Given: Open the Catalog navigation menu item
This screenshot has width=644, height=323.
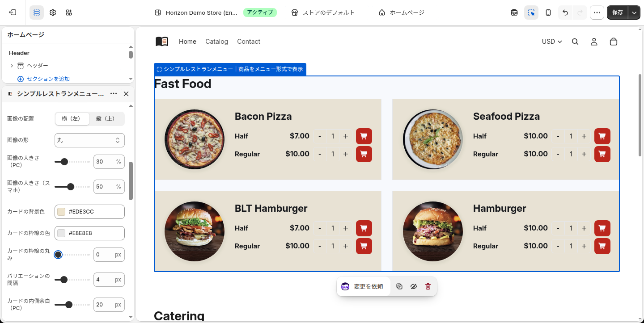Looking at the screenshot, I should [216, 42].
